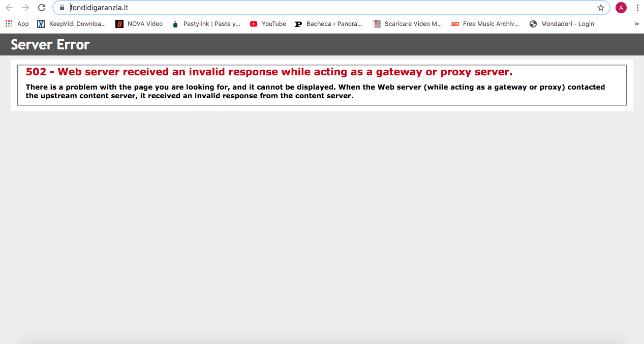Open the Scaricare Video bookmark
This screenshot has width=644, height=344.
407,24
